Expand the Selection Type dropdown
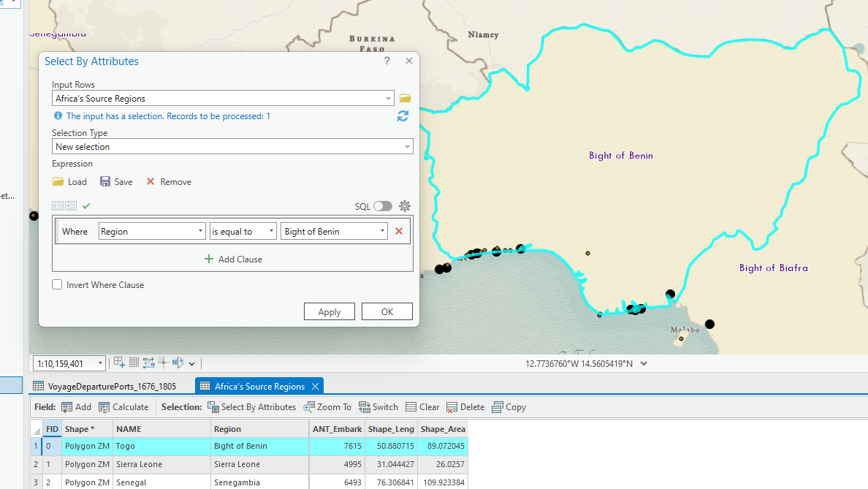Screen dimensions: 868x489 [x=232, y=147]
